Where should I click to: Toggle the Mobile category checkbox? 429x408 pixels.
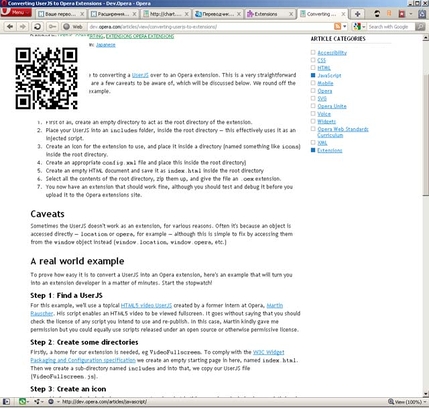coord(313,83)
